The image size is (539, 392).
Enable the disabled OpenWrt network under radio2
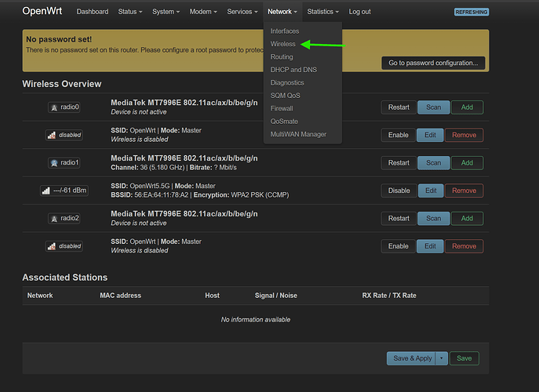coord(398,246)
